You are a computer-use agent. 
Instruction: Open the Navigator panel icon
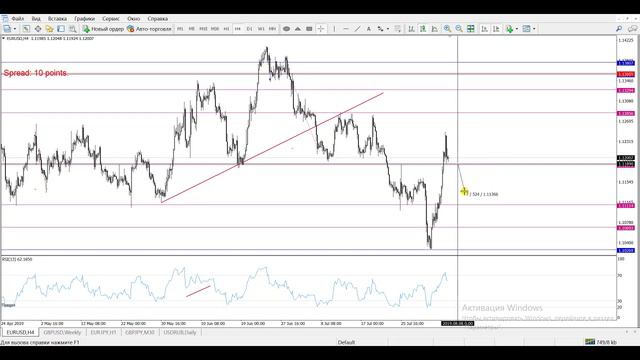[x=49, y=29]
